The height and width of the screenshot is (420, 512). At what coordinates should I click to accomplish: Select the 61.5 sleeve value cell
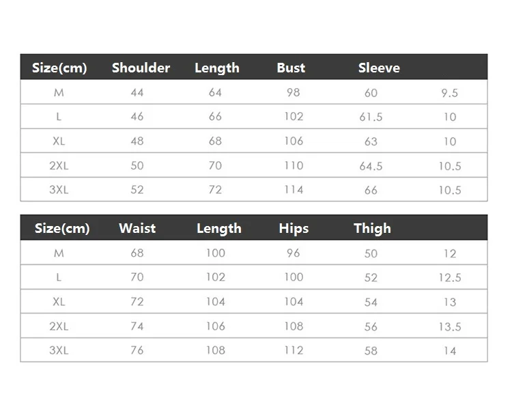point(371,117)
